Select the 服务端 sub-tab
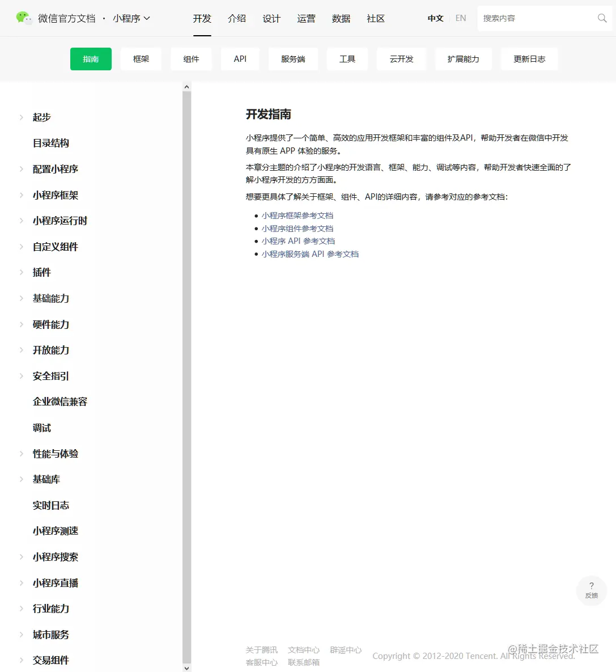The width and height of the screenshot is (616, 672). click(x=293, y=59)
